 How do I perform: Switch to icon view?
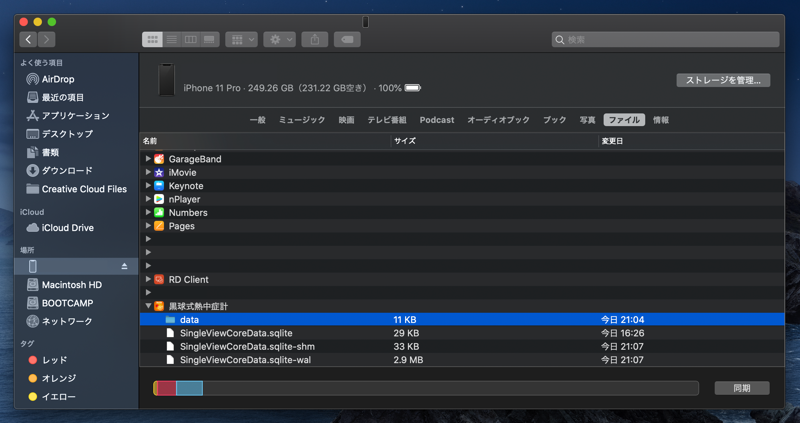pos(152,39)
